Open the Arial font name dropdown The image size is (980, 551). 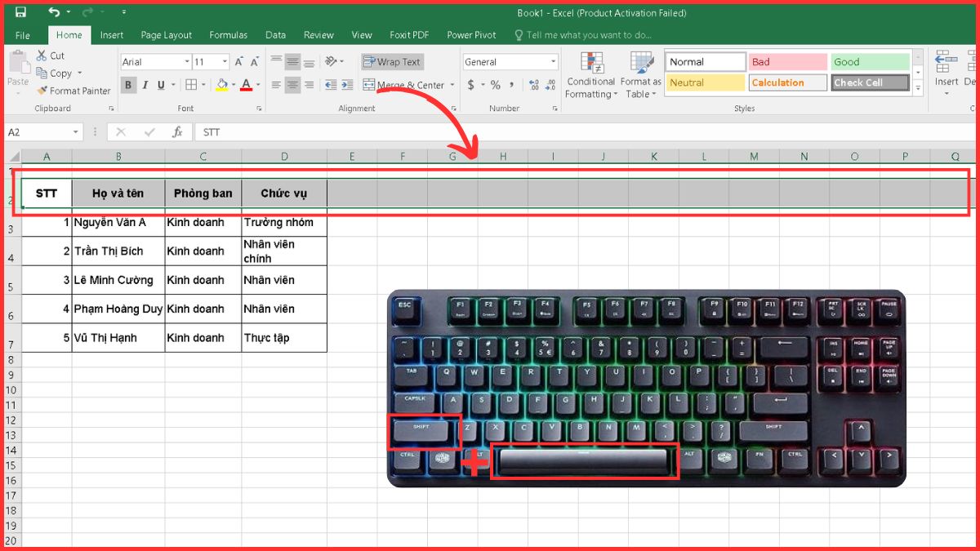(x=185, y=62)
